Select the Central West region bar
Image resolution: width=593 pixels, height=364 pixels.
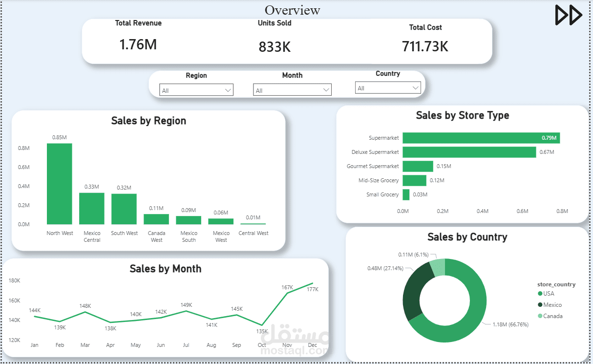(253, 224)
